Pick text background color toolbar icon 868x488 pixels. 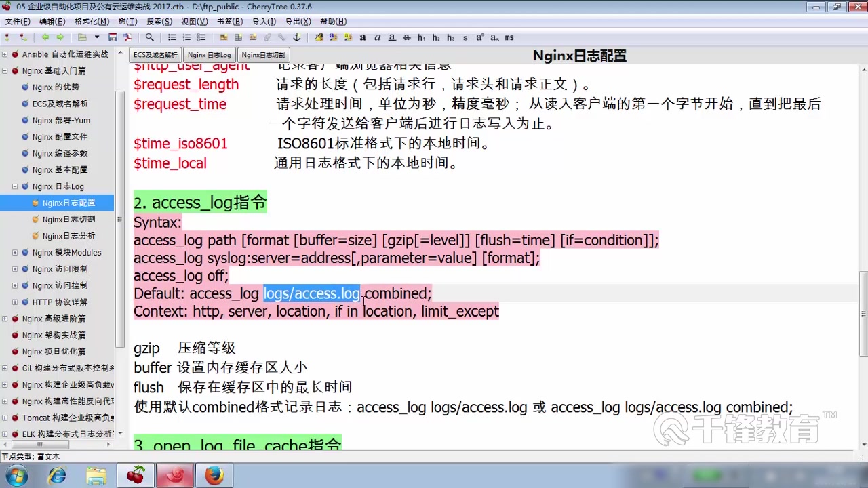348,37
